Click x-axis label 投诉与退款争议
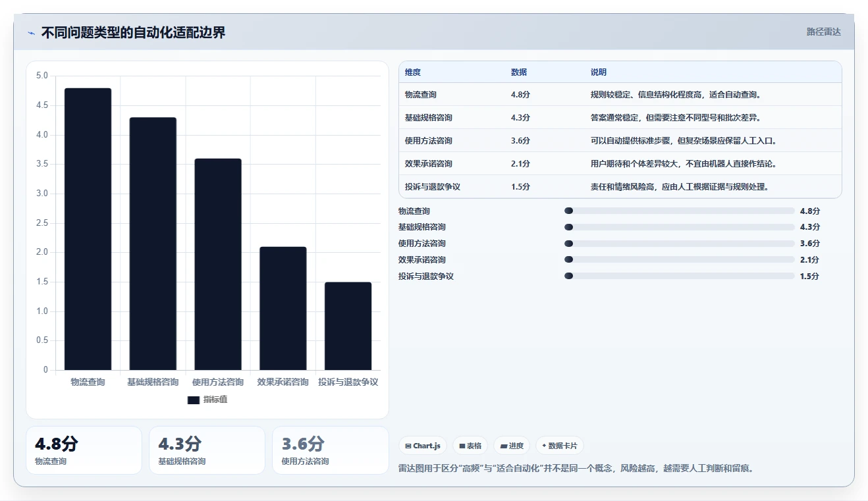 [x=348, y=382]
